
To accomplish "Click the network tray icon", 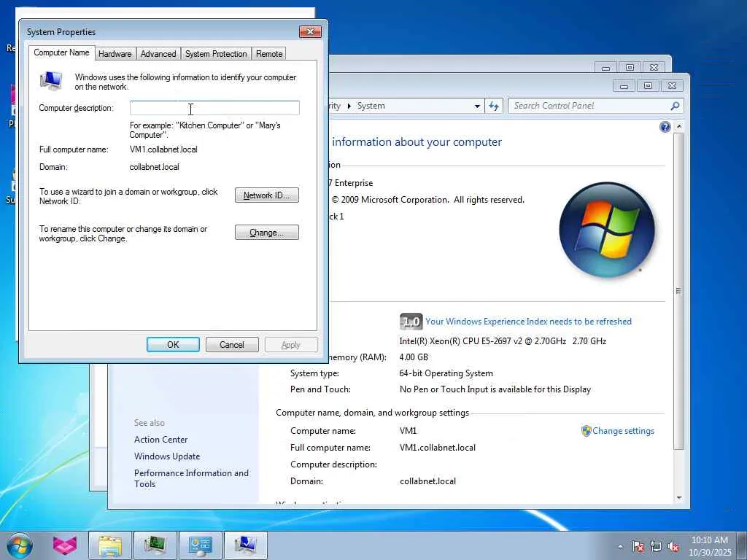I will [x=656, y=546].
